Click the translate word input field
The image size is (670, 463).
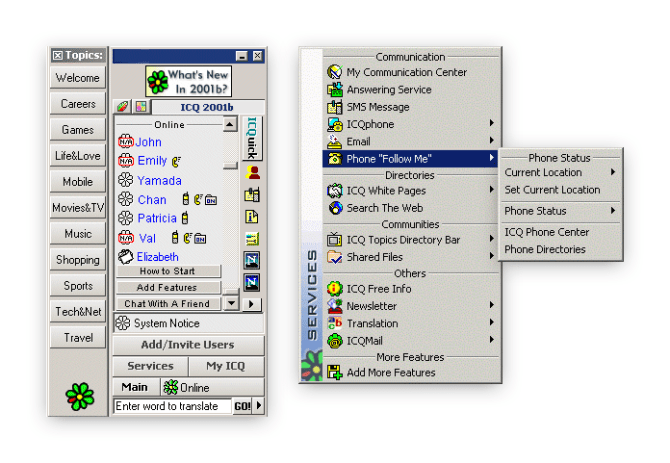pyautogui.click(x=172, y=406)
